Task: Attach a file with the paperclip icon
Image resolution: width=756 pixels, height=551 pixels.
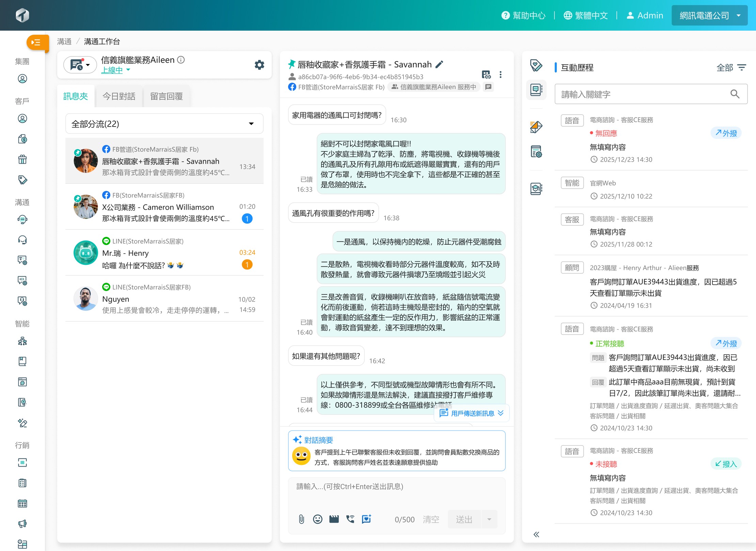Action: click(x=301, y=519)
